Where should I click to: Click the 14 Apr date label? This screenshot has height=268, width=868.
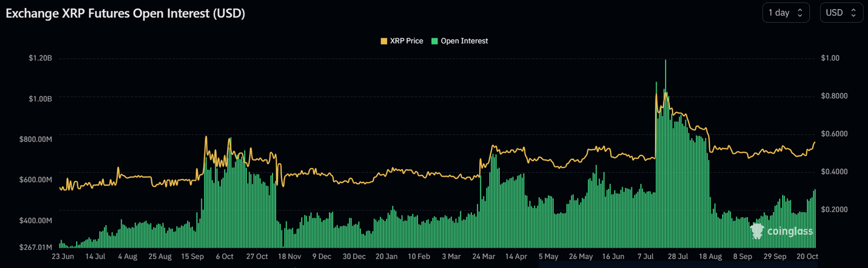[x=517, y=257]
